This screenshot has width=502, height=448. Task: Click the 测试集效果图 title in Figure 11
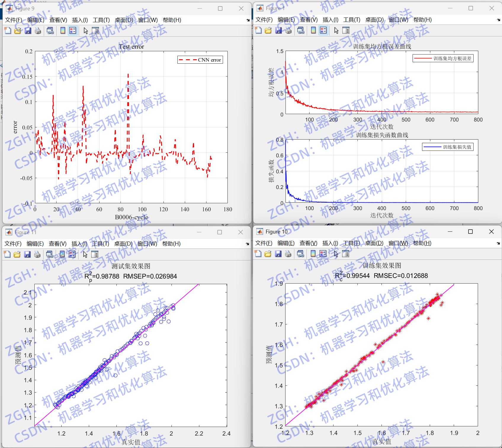tap(131, 266)
